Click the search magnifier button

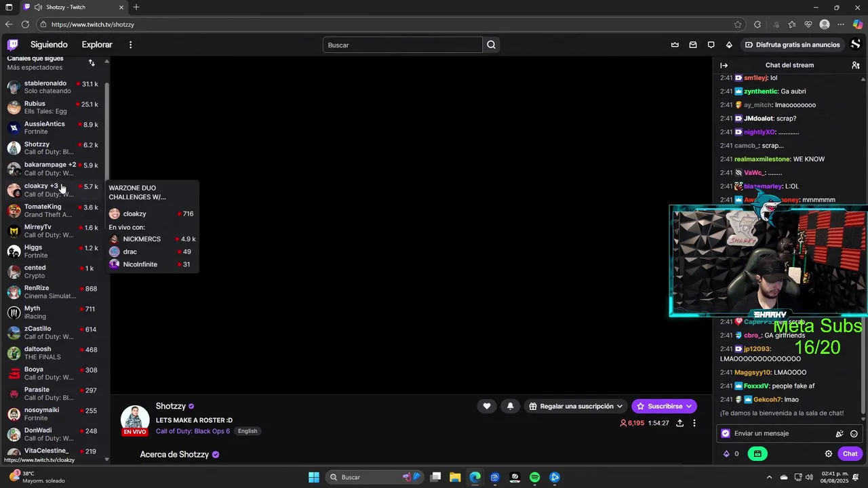[492, 45]
